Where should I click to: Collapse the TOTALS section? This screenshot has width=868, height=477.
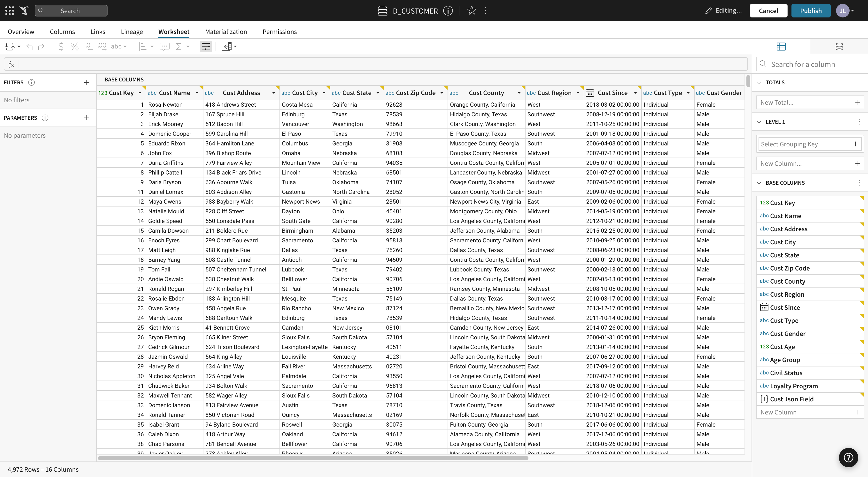click(759, 82)
